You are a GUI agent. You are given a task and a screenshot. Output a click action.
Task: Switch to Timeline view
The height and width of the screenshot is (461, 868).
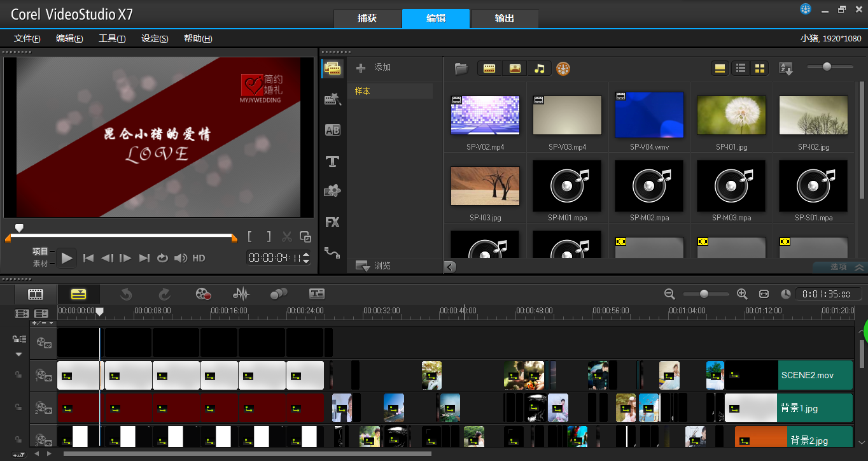(78, 294)
